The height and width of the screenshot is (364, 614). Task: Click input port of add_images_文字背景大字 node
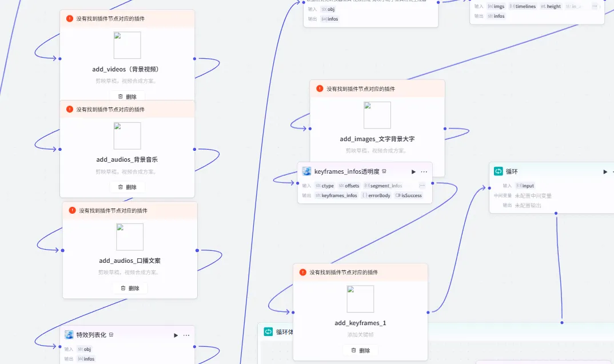tap(310, 129)
